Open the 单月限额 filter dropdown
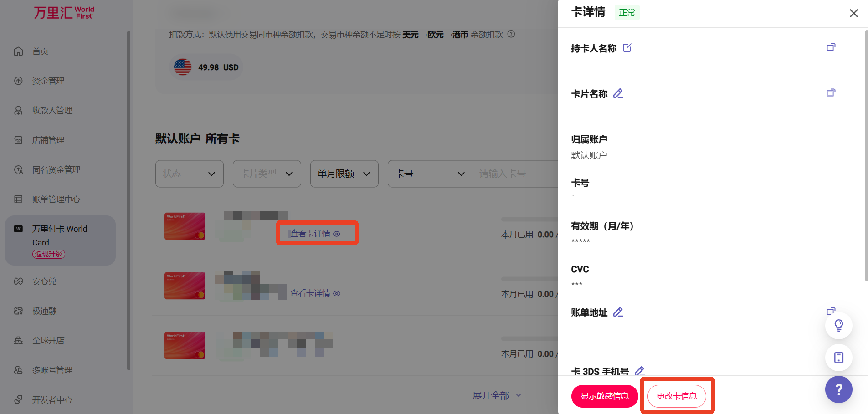868x414 pixels. 344,174
